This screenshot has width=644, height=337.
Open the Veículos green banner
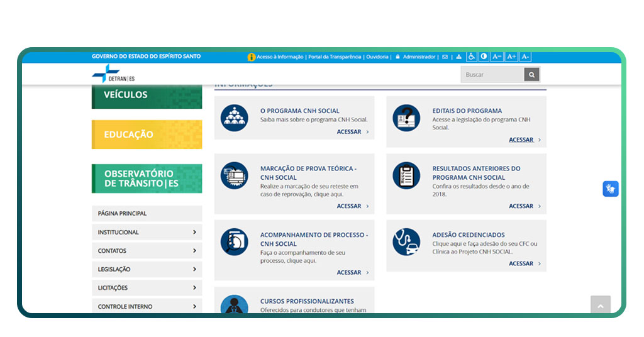click(x=147, y=96)
